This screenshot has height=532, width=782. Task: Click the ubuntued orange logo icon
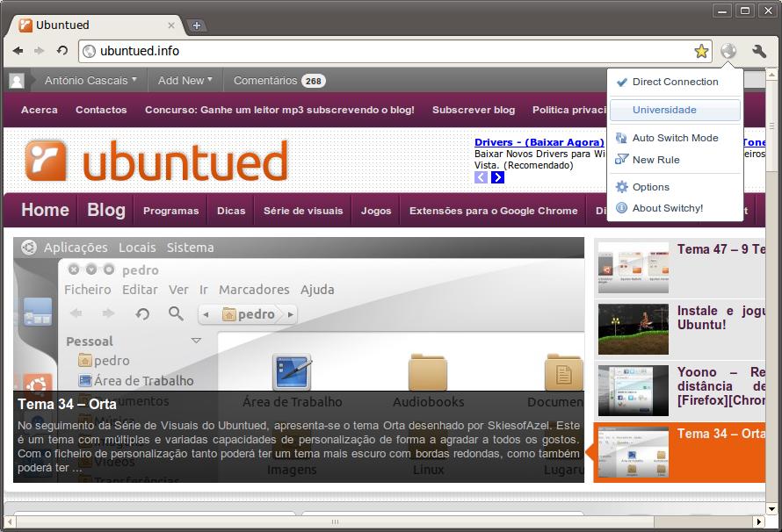pos(46,161)
